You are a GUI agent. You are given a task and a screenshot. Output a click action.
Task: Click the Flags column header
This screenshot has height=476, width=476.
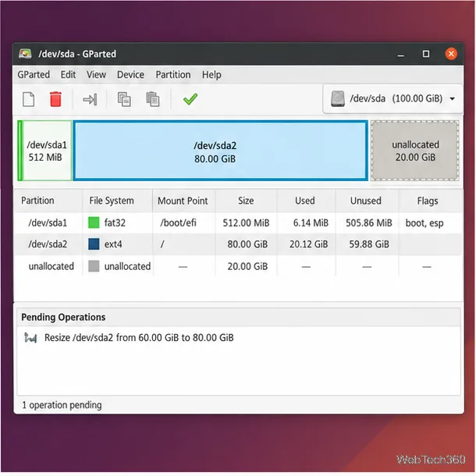pyautogui.click(x=431, y=201)
